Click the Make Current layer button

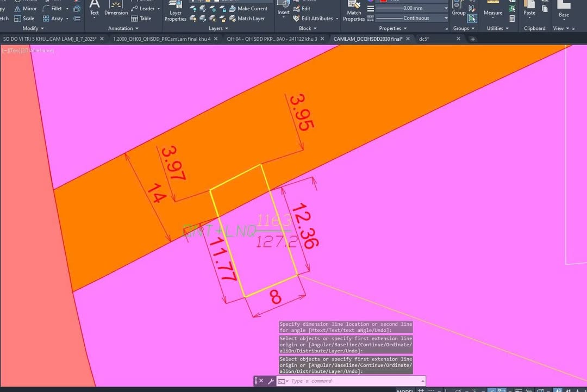252,9
